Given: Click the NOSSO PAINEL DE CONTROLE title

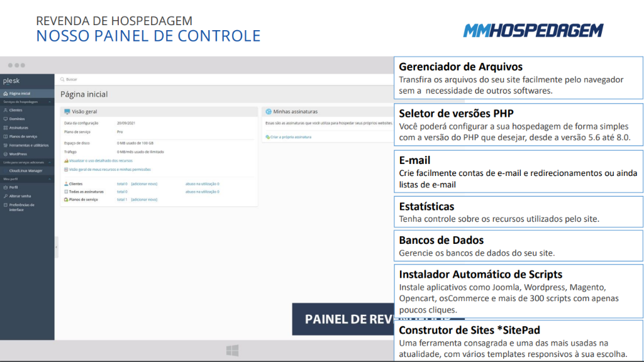Looking at the screenshot, I should click(148, 36).
